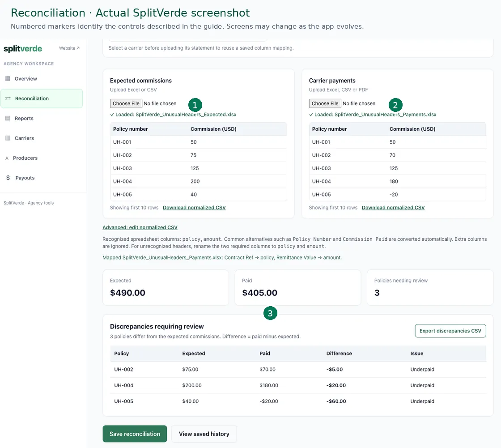Open the Reconciliation page
Image resolution: width=501 pixels, height=448 pixels.
pyautogui.click(x=42, y=98)
